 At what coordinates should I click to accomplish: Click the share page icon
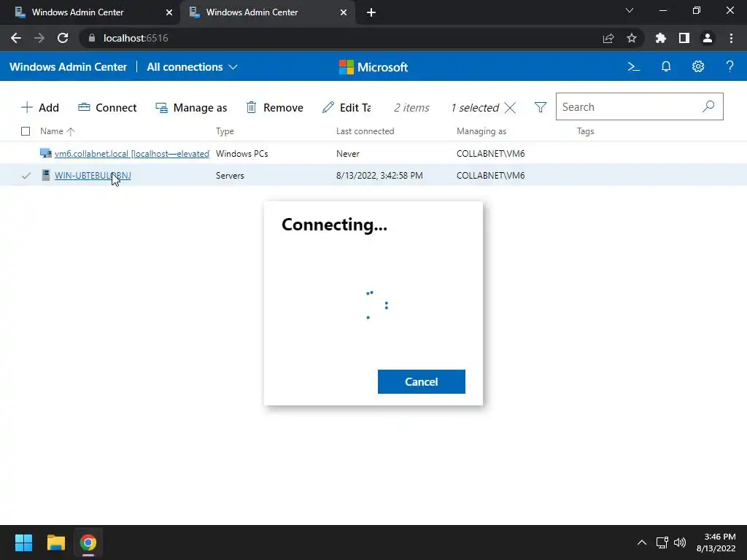tap(608, 38)
